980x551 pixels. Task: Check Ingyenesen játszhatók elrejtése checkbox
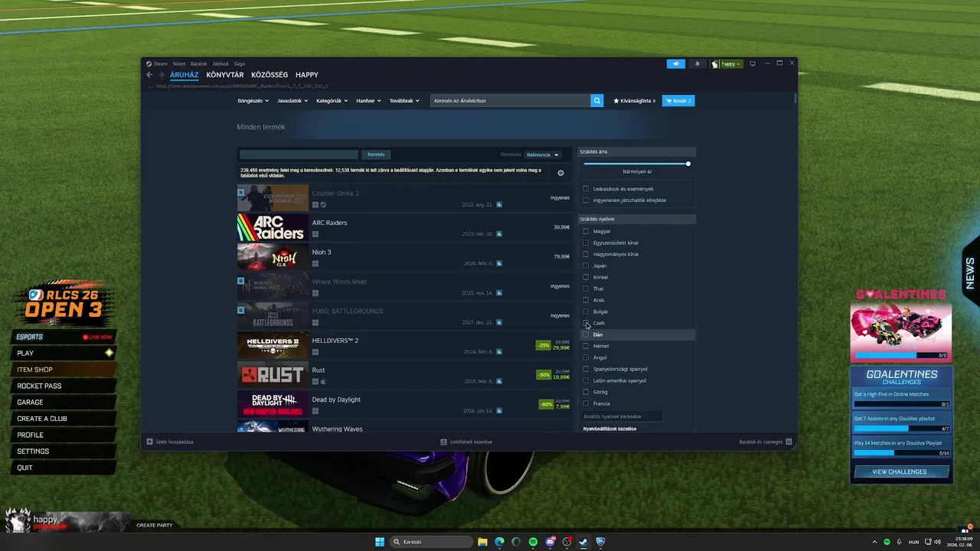click(586, 201)
